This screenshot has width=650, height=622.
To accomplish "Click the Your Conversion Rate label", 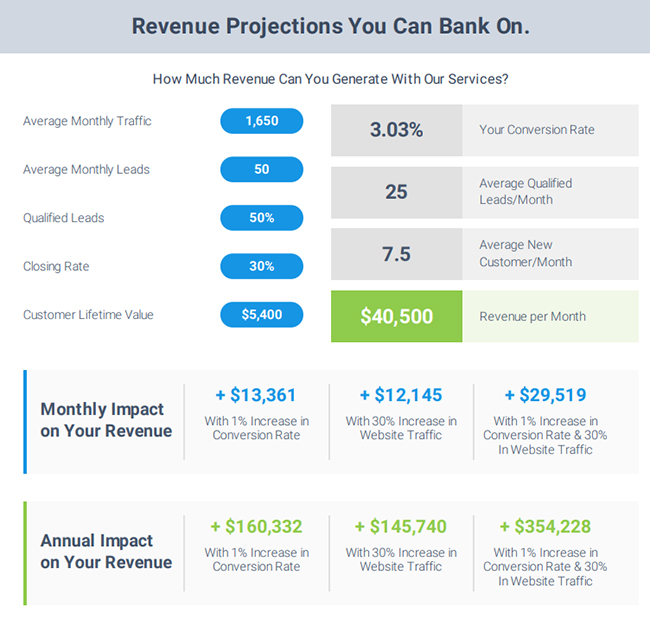I will pos(537,130).
